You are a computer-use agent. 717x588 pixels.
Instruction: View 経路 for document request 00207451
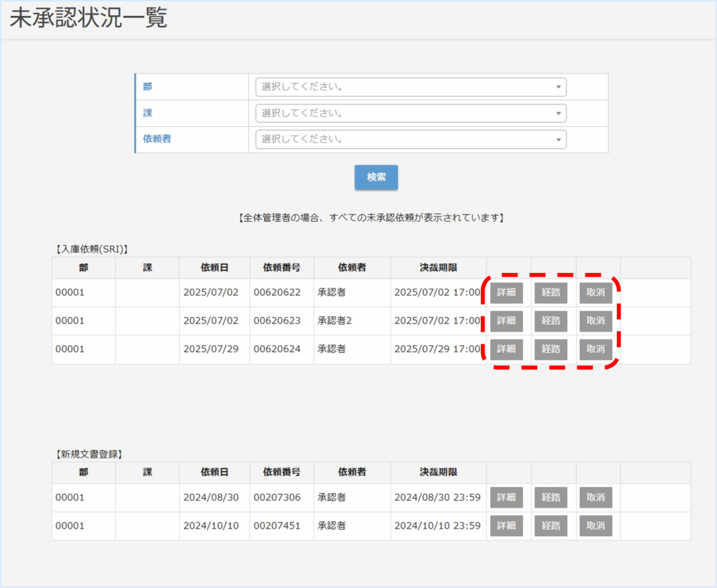(551, 526)
